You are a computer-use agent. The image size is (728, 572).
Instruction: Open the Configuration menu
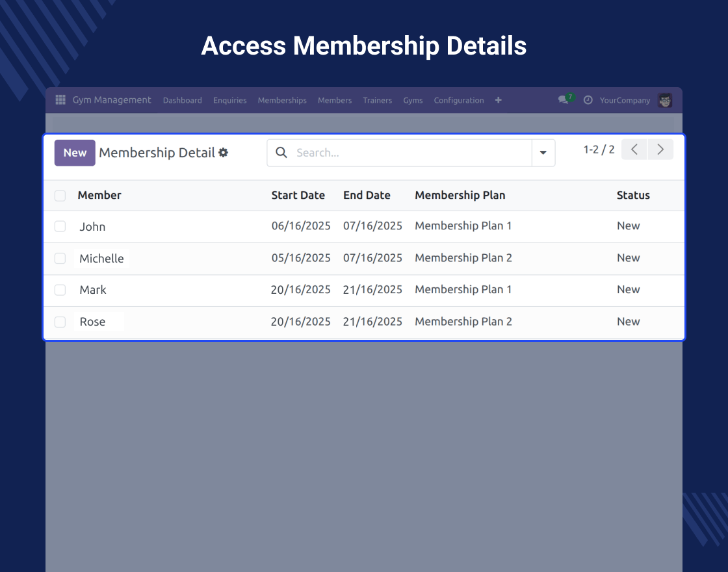pyautogui.click(x=459, y=100)
